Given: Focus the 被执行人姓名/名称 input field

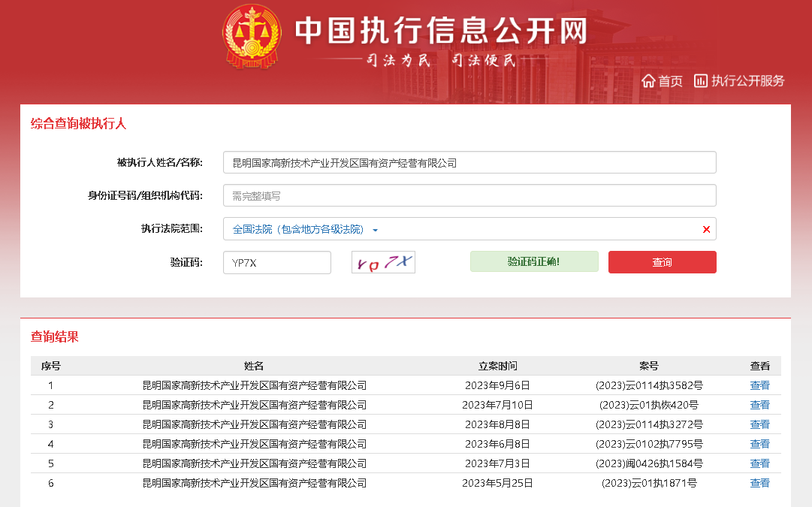Looking at the screenshot, I should pos(469,162).
